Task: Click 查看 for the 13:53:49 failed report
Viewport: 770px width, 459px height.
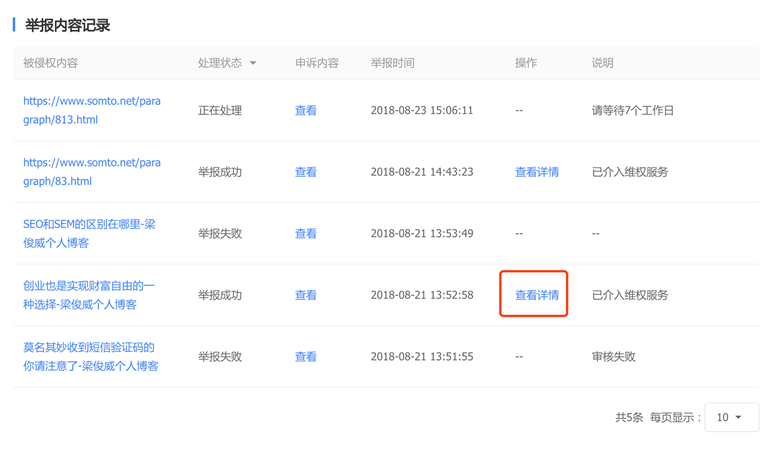Action: pos(306,234)
